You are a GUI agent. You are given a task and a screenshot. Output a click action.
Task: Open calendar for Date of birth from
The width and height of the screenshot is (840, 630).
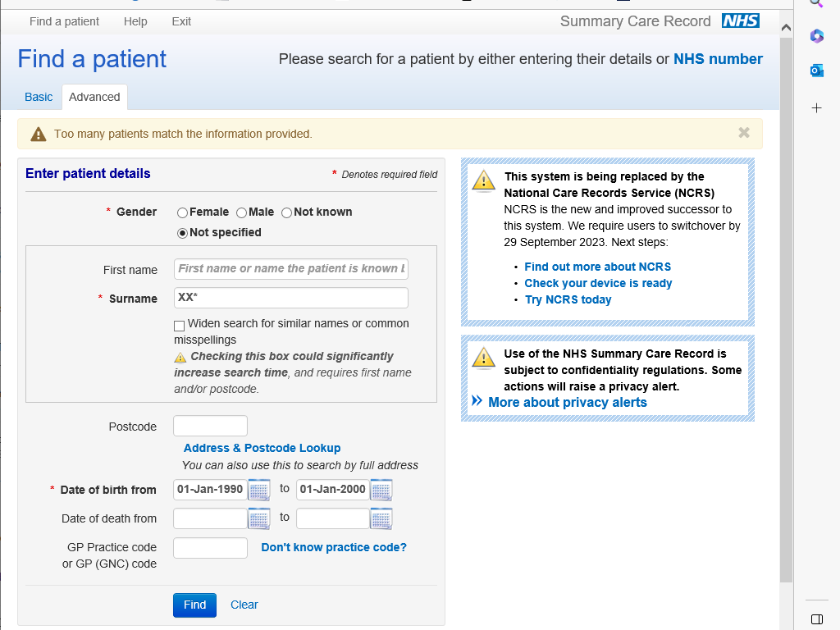(259, 490)
